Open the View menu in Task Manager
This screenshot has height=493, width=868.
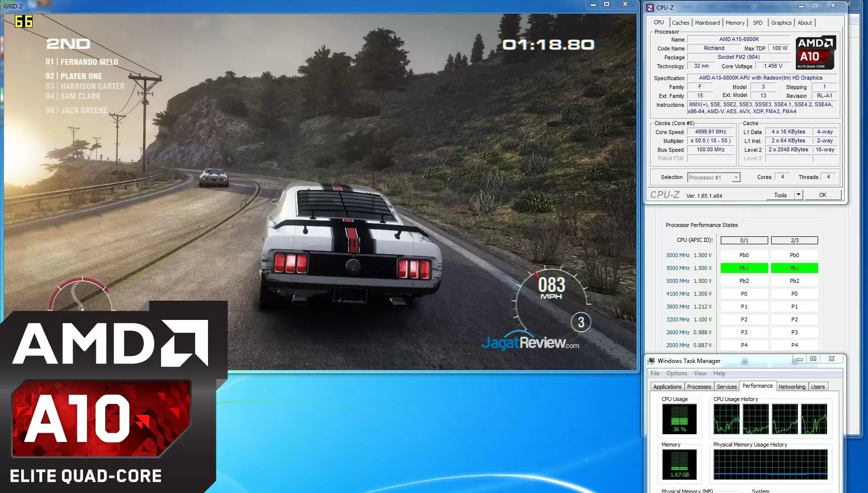click(700, 373)
